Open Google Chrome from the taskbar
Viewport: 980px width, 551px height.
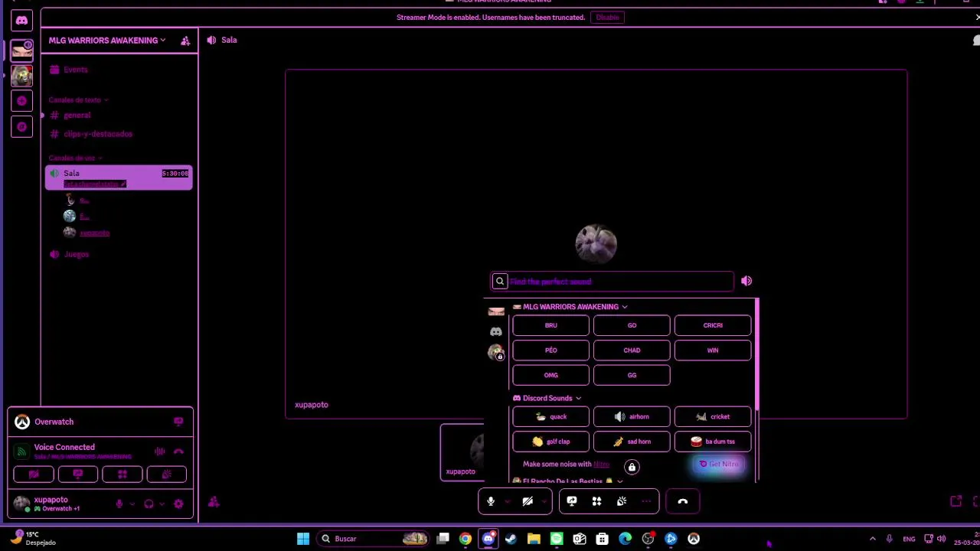pyautogui.click(x=465, y=539)
